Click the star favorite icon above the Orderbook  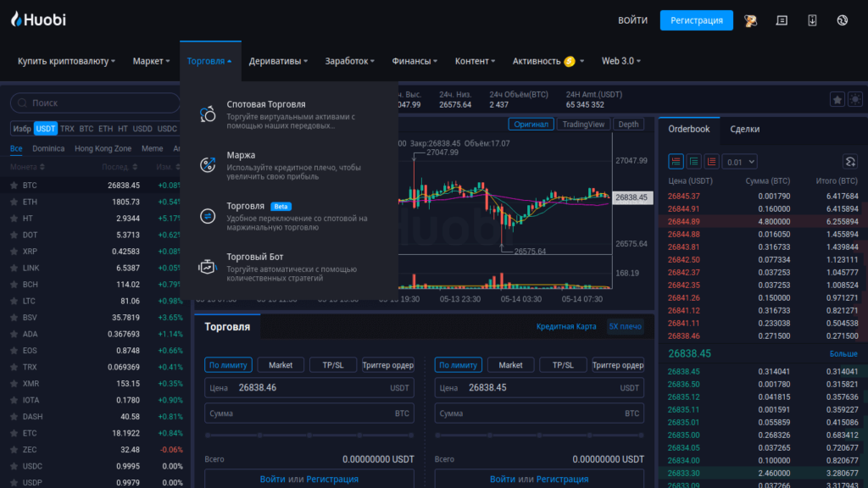coord(837,100)
